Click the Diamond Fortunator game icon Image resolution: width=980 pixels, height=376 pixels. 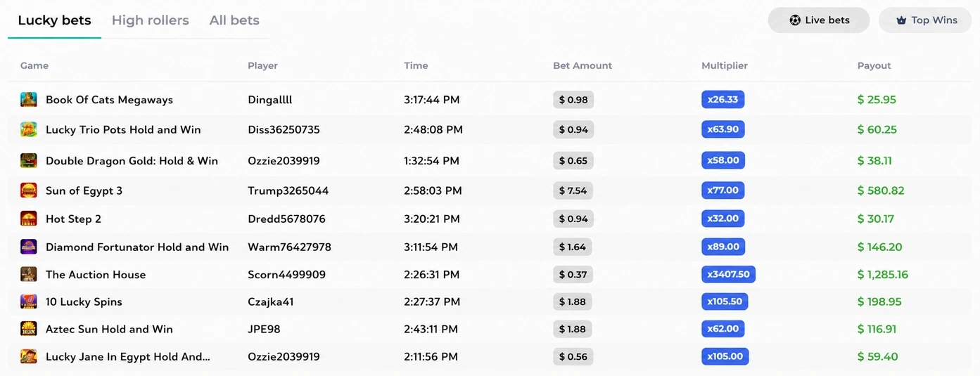(x=29, y=247)
